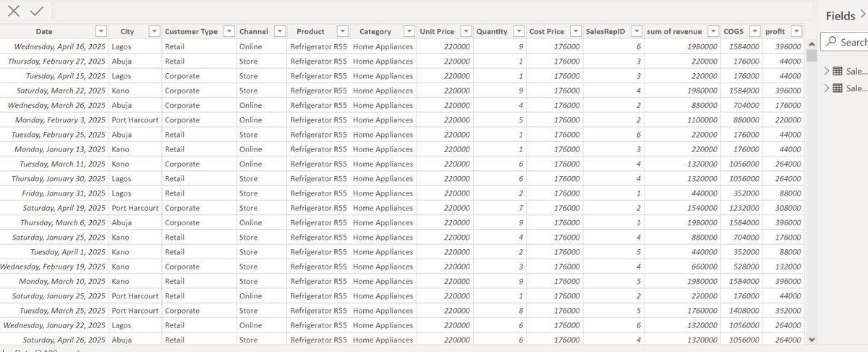Open the Date column filter dropdown
This screenshot has height=352, width=868.
pos(101,31)
